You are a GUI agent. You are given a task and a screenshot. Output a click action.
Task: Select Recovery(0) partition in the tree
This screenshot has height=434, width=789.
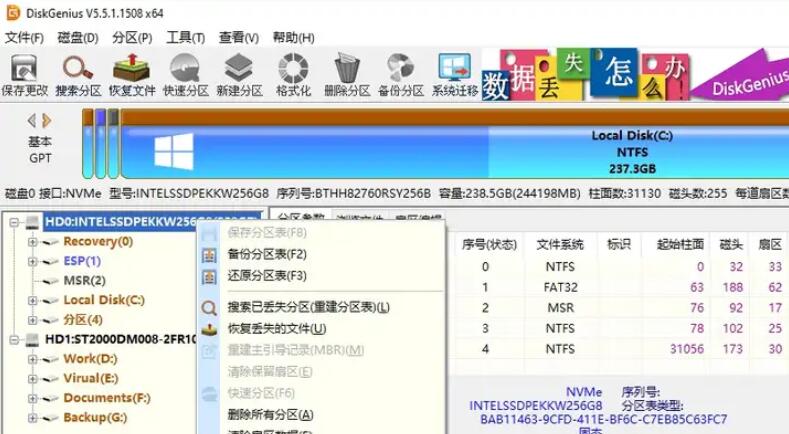98,242
